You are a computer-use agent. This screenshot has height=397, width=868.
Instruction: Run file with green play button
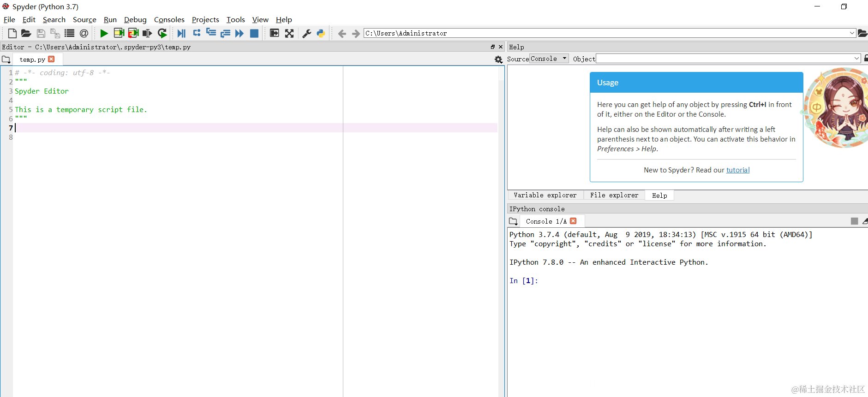tap(104, 33)
